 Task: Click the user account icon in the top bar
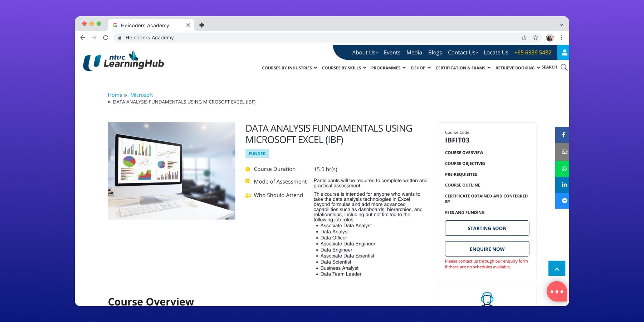[564, 52]
